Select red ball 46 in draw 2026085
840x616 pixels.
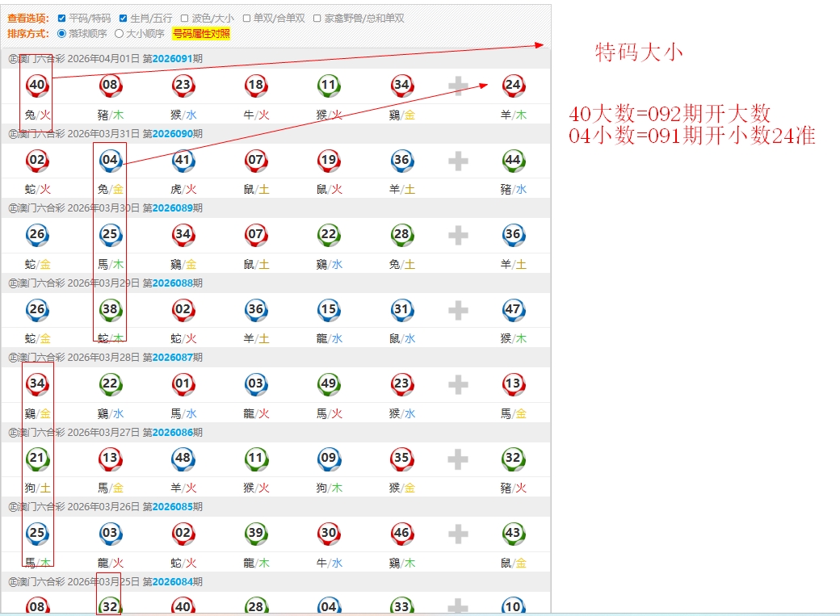click(x=401, y=533)
